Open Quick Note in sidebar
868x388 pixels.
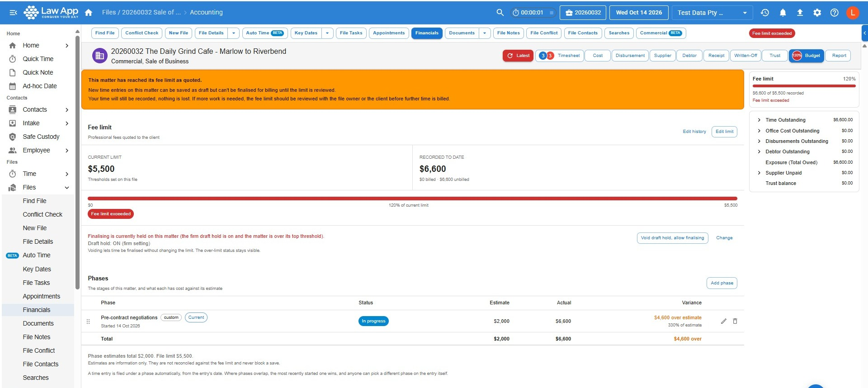click(x=38, y=72)
